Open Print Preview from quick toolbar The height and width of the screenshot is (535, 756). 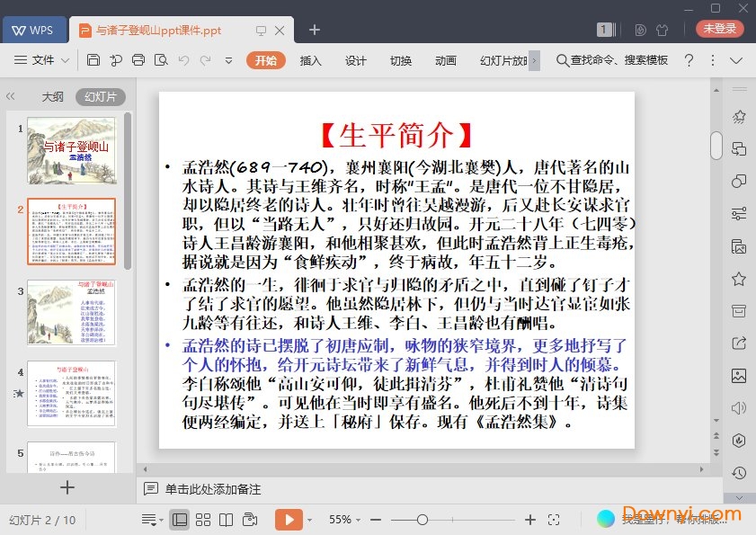(161, 60)
